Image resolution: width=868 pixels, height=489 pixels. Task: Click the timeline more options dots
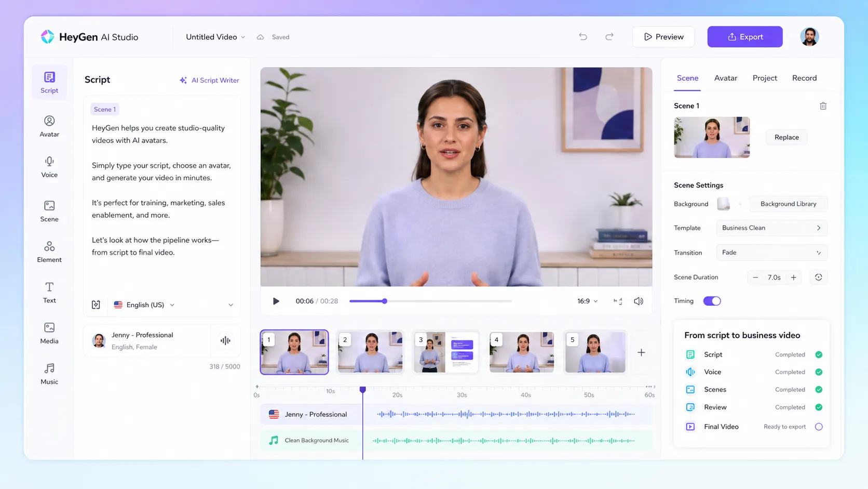(x=649, y=387)
